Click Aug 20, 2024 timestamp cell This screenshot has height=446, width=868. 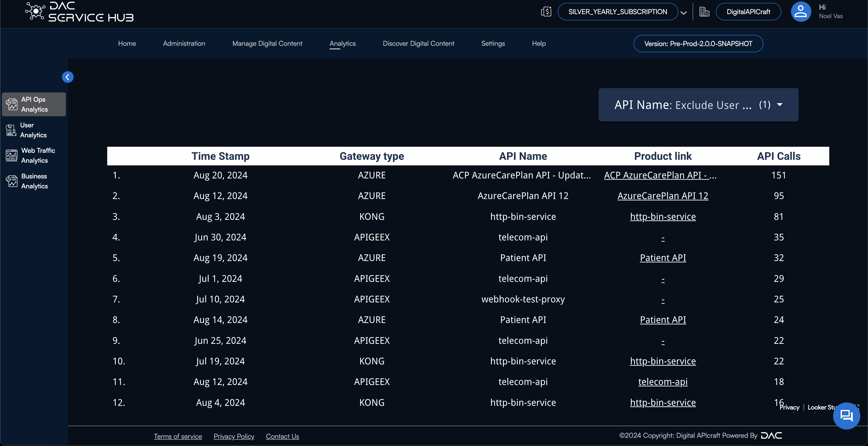click(x=220, y=175)
